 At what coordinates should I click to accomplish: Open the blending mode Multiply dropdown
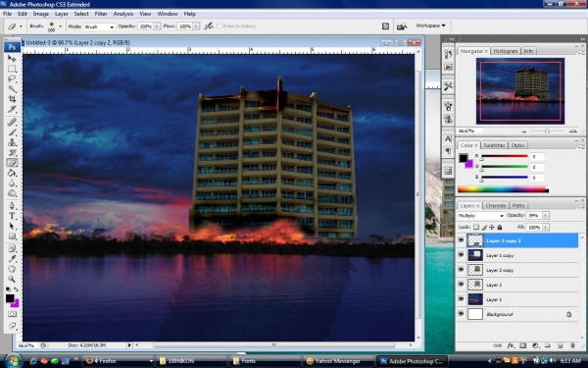(x=481, y=216)
